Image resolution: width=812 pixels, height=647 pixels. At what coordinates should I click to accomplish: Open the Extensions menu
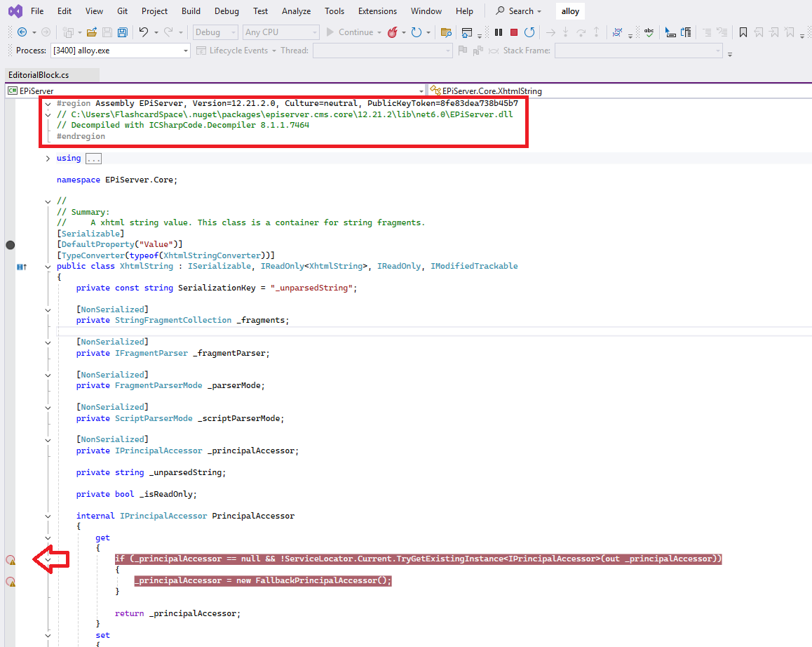377,11
